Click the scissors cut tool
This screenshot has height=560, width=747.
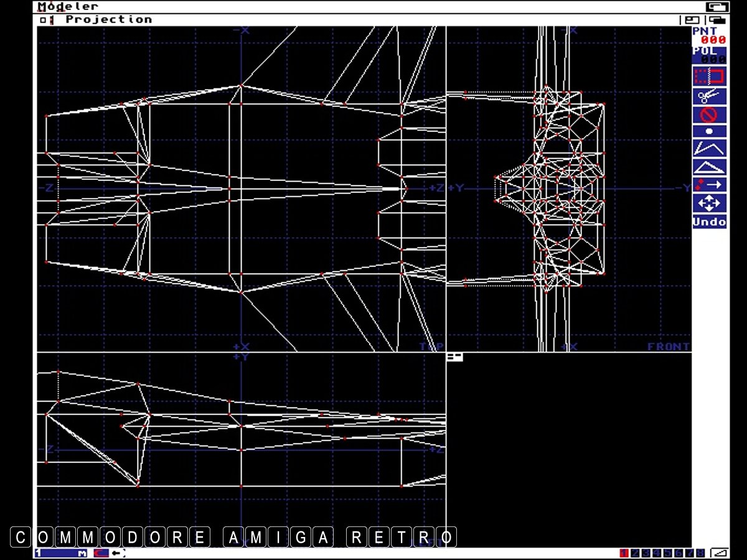709,96
